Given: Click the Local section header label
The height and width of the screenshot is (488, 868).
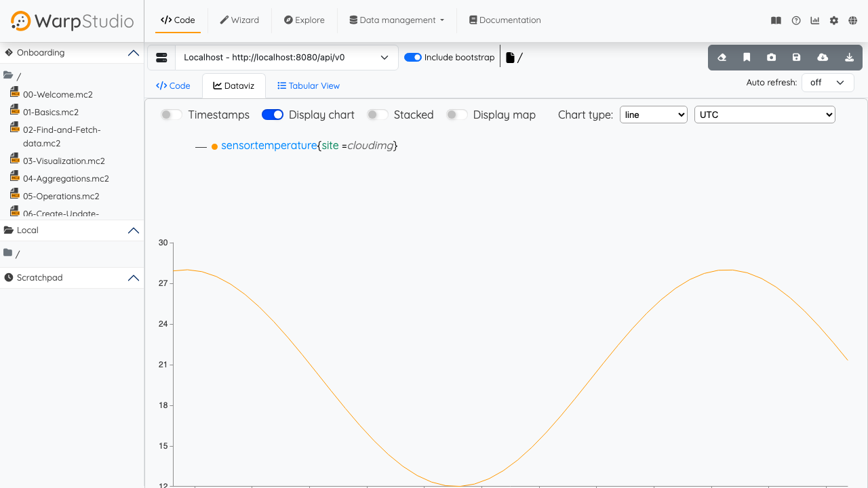Looking at the screenshot, I should pos(28,230).
